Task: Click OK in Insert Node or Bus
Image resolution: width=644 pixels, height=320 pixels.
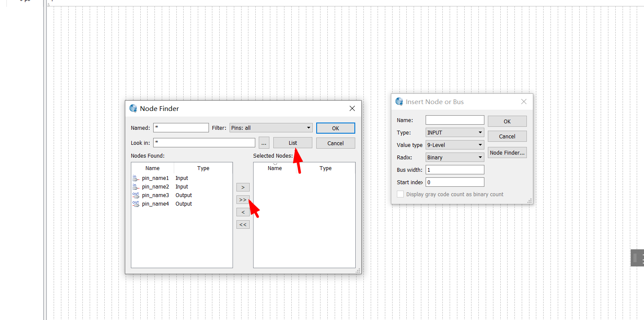Action: (x=507, y=121)
